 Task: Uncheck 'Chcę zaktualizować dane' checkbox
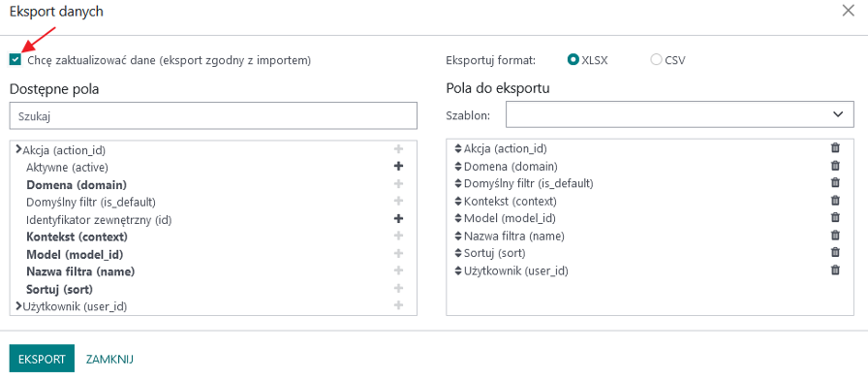(x=15, y=60)
